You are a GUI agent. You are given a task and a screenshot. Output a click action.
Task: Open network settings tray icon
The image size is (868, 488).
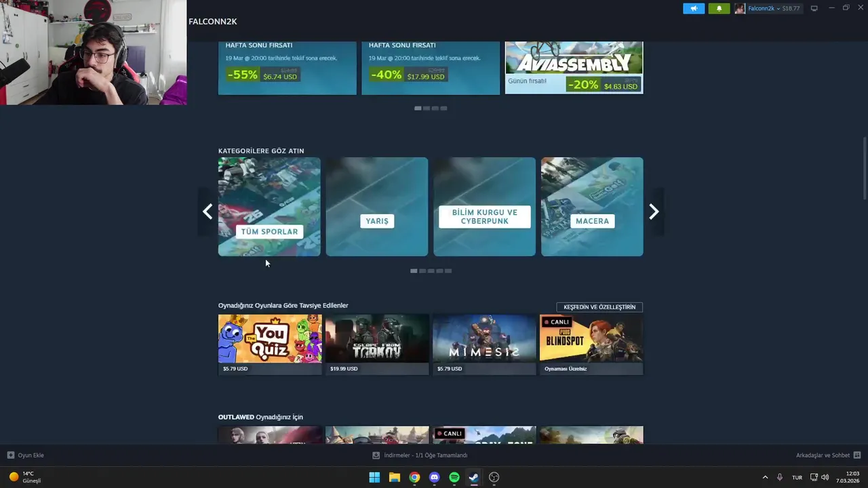coord(814,477)
